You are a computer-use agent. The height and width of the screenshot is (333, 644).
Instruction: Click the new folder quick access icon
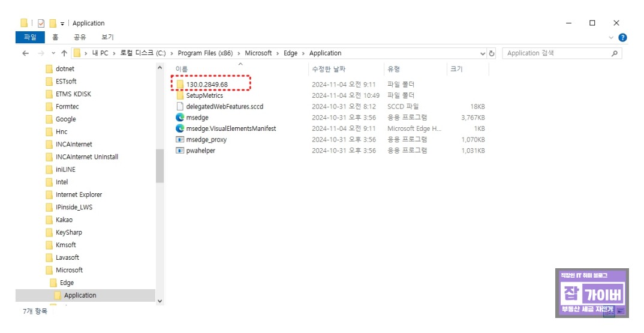(x=53, y=23)
